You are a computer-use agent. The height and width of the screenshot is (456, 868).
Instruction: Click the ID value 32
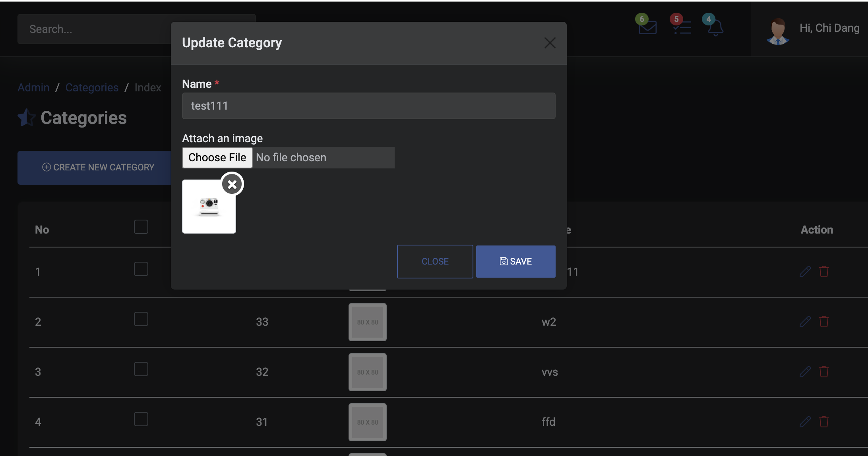coord(262,372)
